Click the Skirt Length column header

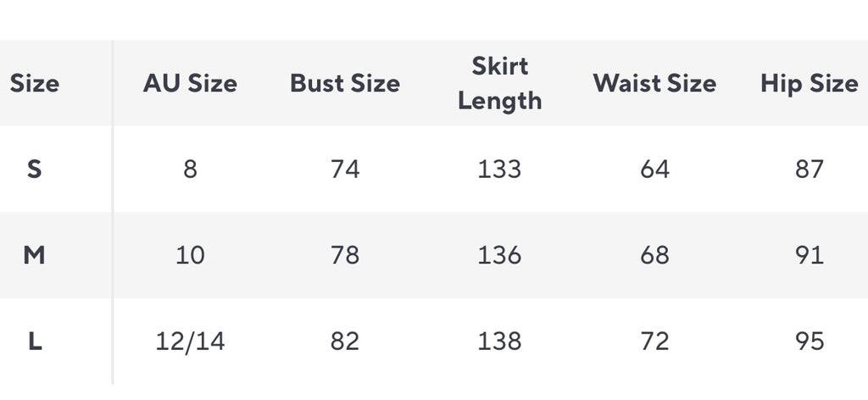click(500, 84)
